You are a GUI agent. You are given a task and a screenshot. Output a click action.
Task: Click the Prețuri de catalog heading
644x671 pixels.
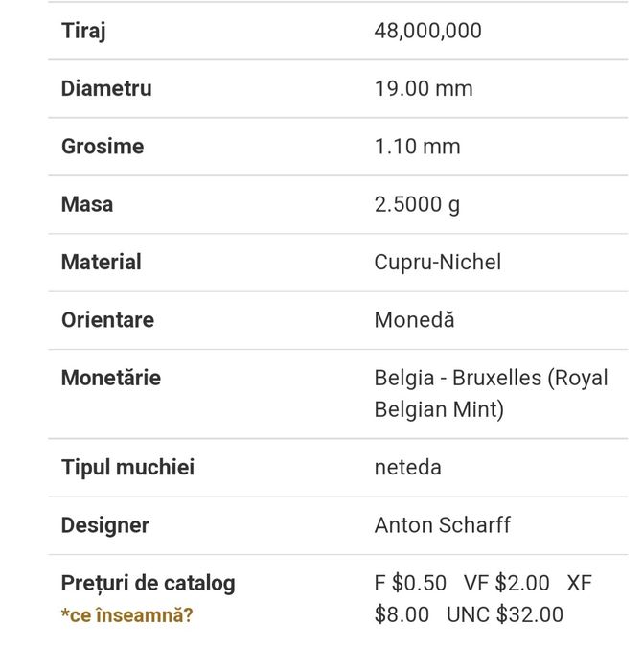(x=148, y=583)
